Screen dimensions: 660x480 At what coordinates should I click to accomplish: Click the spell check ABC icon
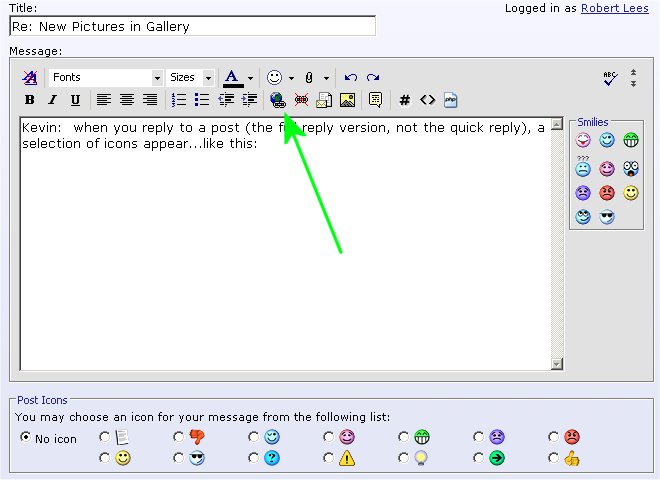click(610, 77)
